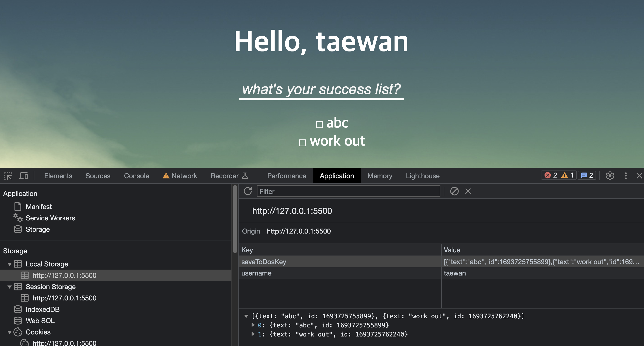
Task: Toggle the device toolbar icon
Action: click(24, 176)
